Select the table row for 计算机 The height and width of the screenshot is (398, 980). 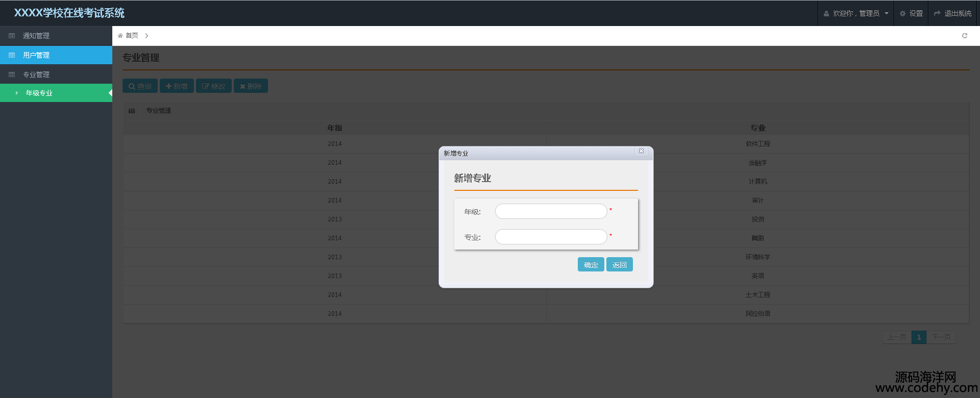(x=546, y=182)
